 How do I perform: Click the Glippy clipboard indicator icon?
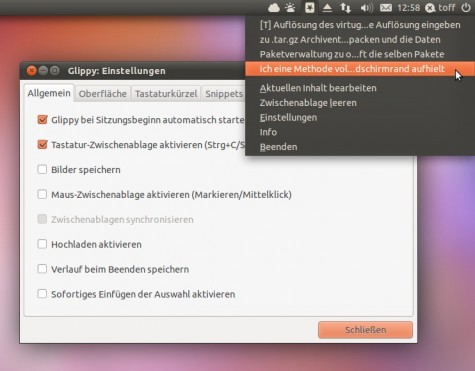pyautogui.click(x=309, y=7)
